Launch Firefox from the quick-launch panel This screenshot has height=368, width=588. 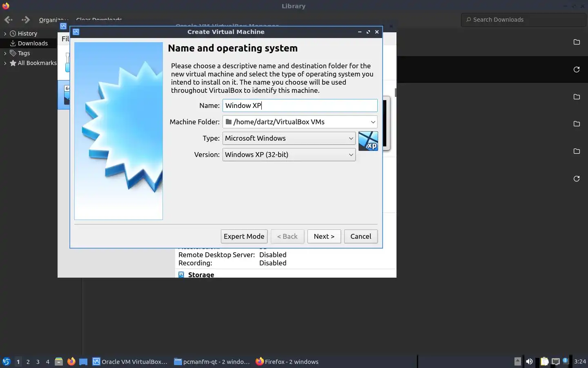coord(71,361)
